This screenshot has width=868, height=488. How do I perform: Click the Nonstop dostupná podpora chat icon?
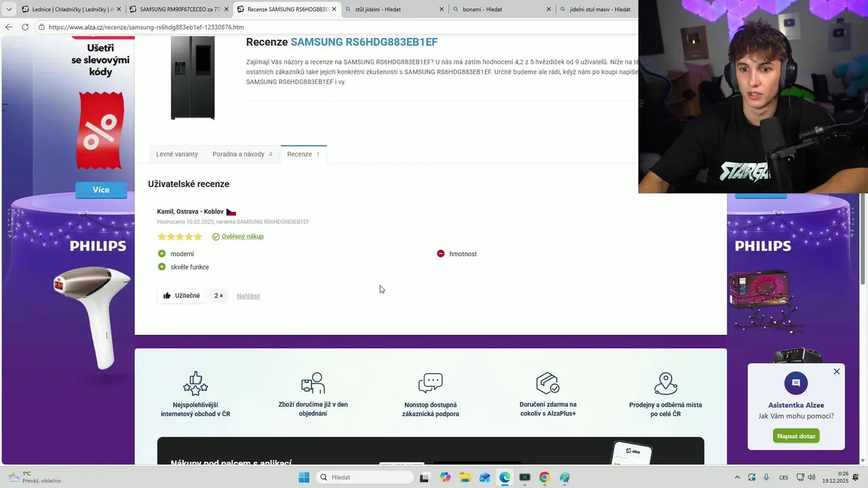431,383
